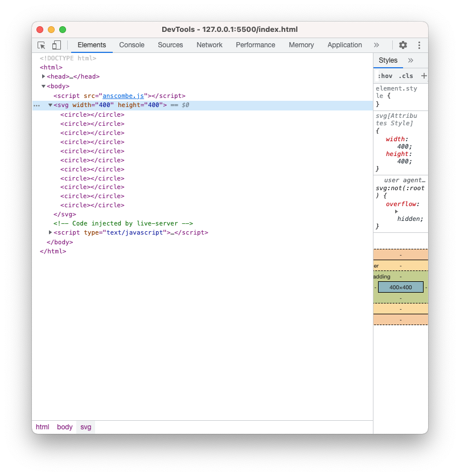Show more Styles pane tabs

pos(411,60)
